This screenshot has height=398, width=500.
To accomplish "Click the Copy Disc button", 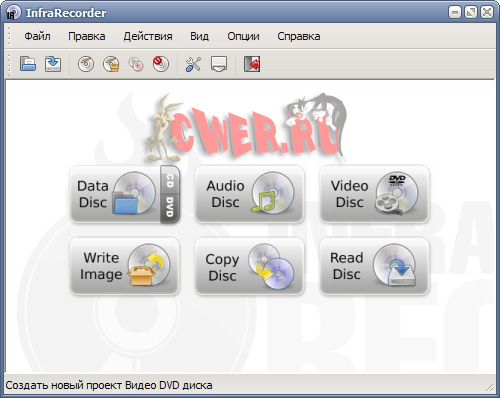I will click(249, 266).
